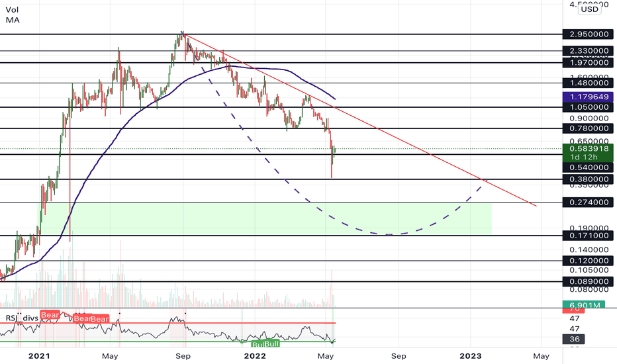The image size is (617, 364).
Task: Click the 2021 label on time axis
Action: coord(39,356)
